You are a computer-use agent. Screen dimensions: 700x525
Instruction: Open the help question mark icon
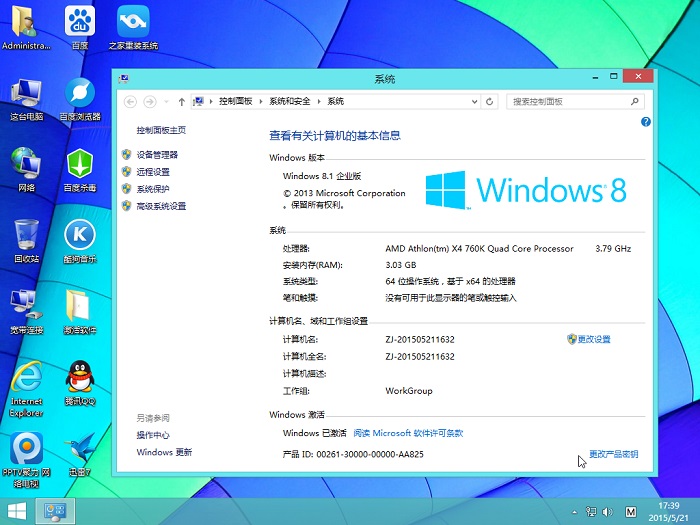[646, 122]
